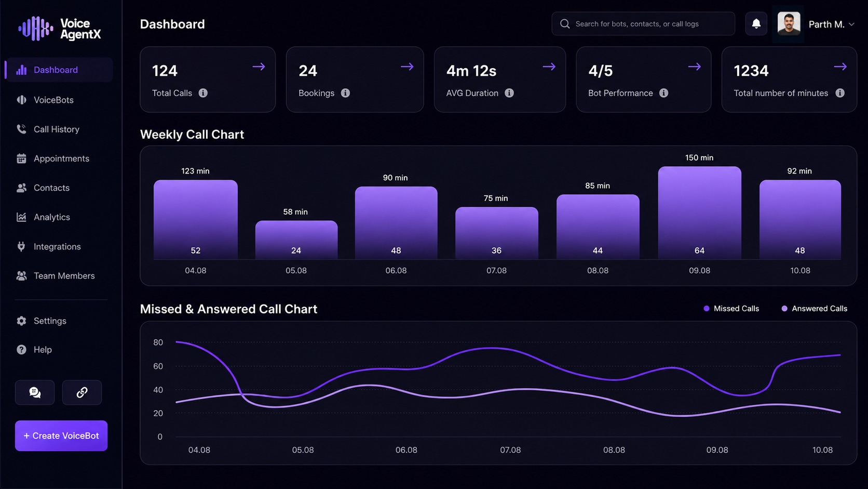868x489 pixels.
Task: Click the Voice AgentX logo
Action: (60, 29)
